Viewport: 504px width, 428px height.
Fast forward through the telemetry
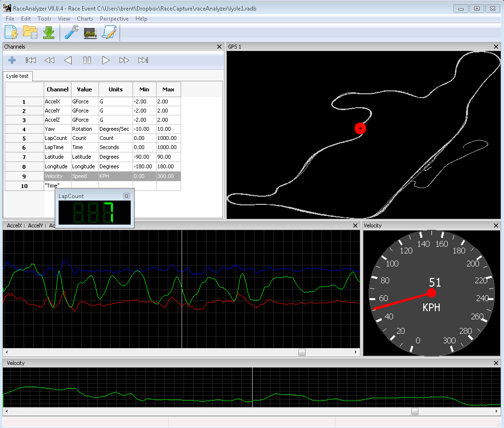point(124,60)
